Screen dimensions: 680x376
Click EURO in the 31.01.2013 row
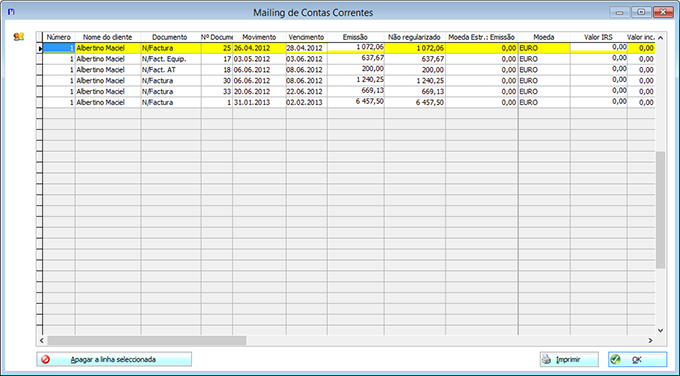coord(528,102)
